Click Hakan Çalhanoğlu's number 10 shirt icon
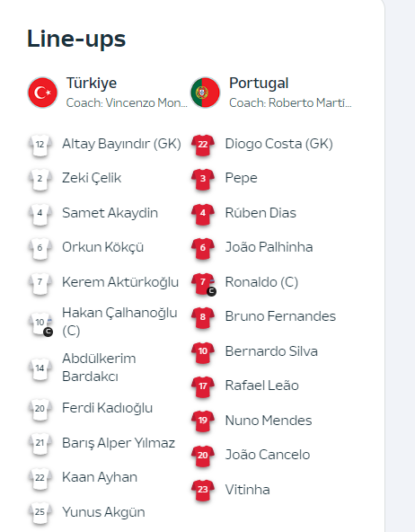415x532 pixels. (40, 324)
